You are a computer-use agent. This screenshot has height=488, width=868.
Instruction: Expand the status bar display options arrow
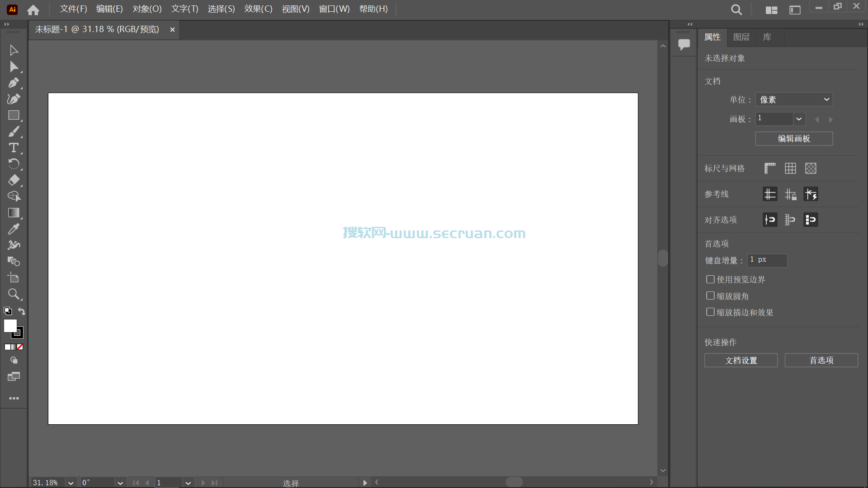(x=365, y=483)
